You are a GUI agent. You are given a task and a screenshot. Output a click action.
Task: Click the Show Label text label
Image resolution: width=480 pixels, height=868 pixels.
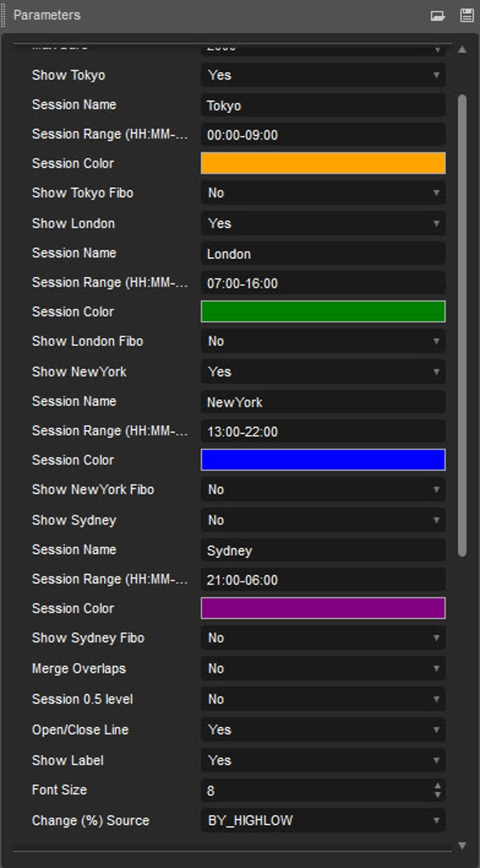click(x=67, y=759)
